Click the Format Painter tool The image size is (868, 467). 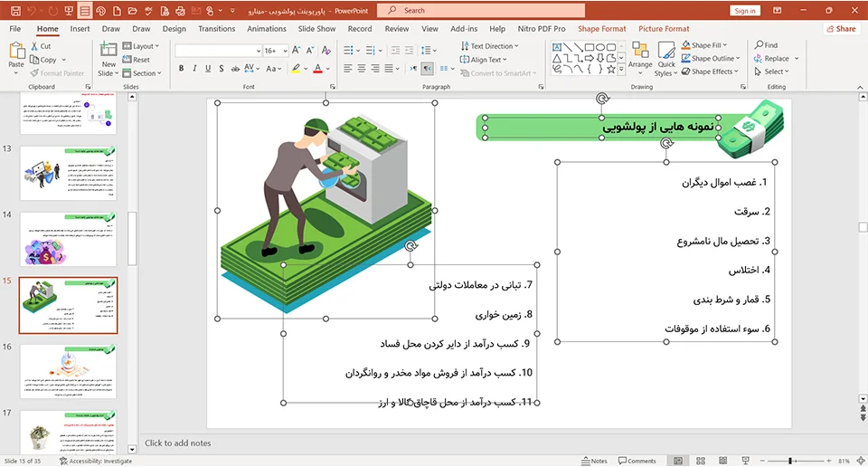(57, 73)
